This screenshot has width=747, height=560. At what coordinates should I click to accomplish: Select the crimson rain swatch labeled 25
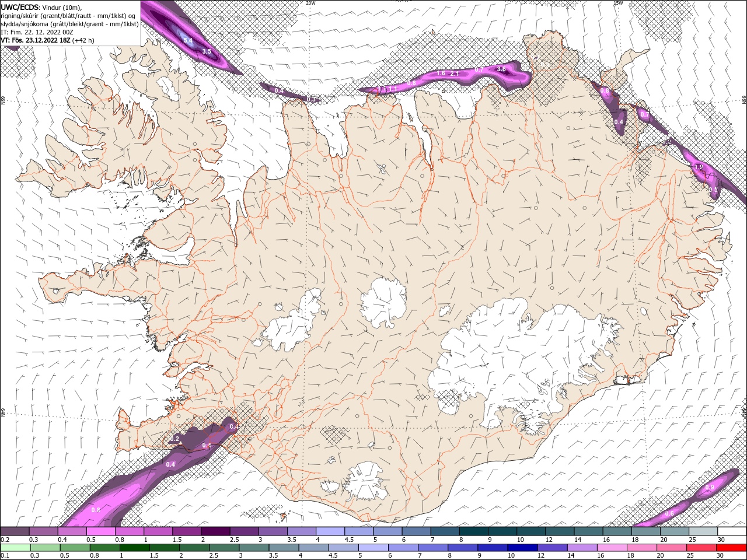[x=701, y=548]
